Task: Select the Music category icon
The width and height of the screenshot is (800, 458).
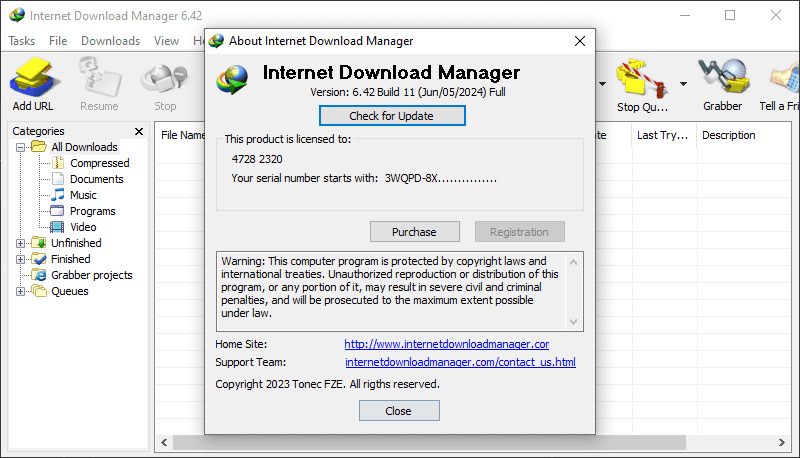Action: point(58,195)
